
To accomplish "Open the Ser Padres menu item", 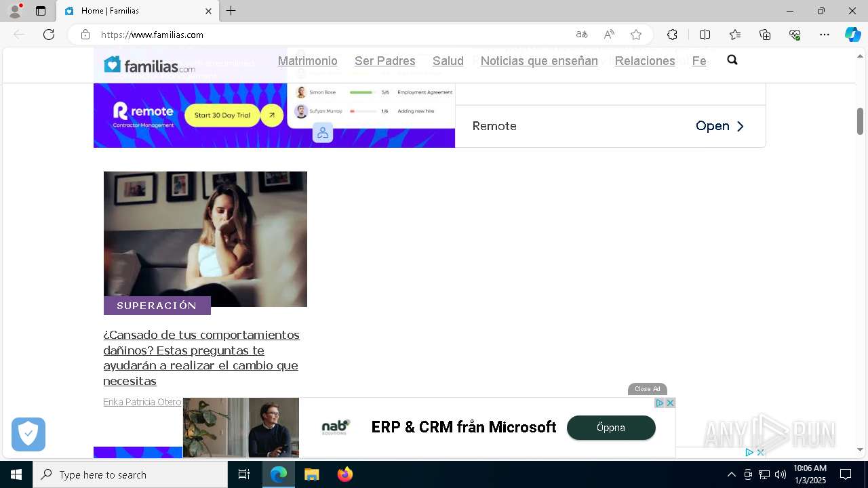I will pyautogui.click(x=384, y=61).
